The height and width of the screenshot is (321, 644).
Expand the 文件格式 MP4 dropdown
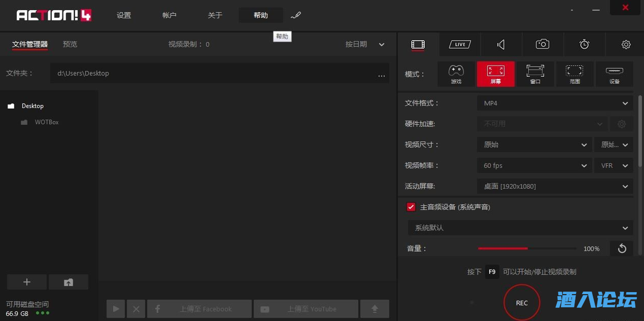pyautogui.click(x=555, y=103)
